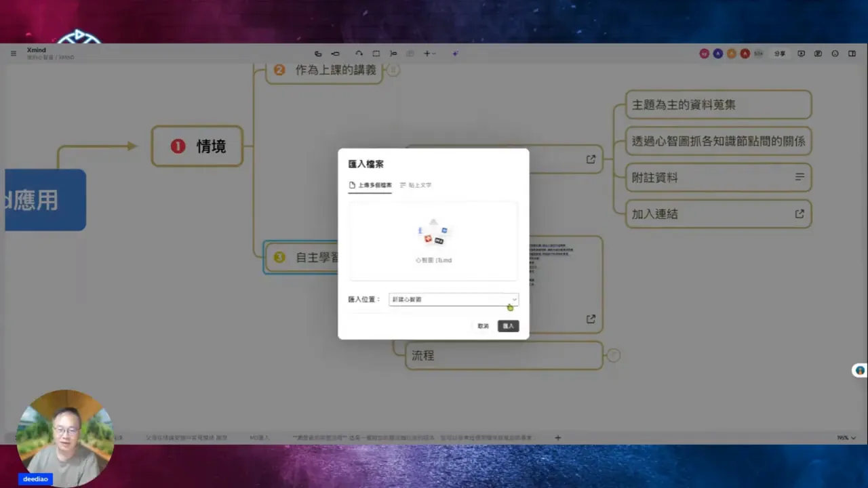This screenshot has width=868, height=488.
Task: Open the Xmind hamburger menu
Action: click(14, 54)
